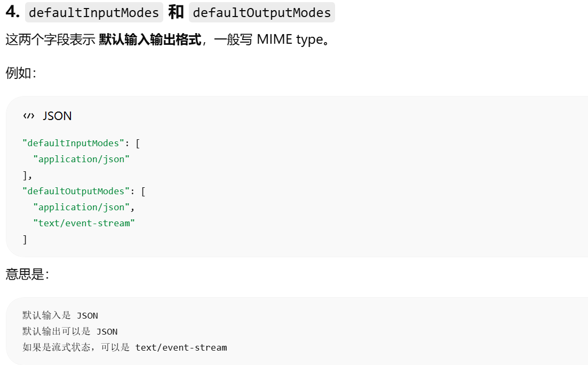588x365 pixels.
Task: Click the 如果是流式状态 explanation line
Action: (x=124, y=347)
